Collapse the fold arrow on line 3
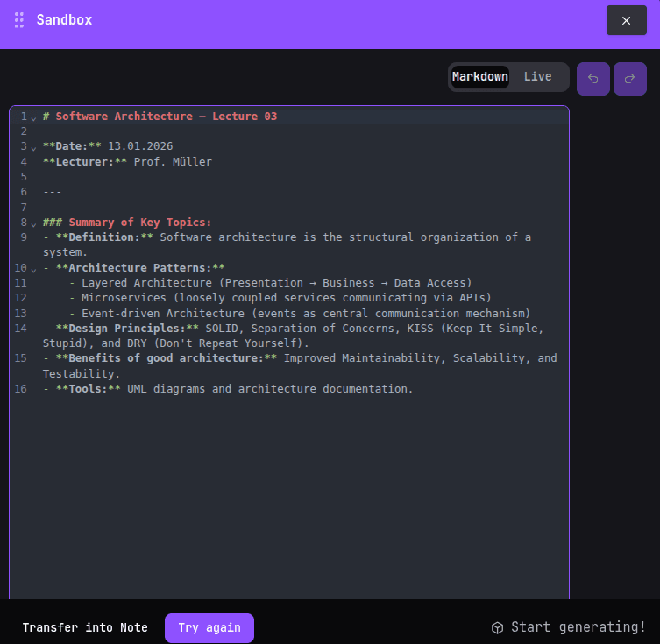The image size is (660, 644). 34,147
